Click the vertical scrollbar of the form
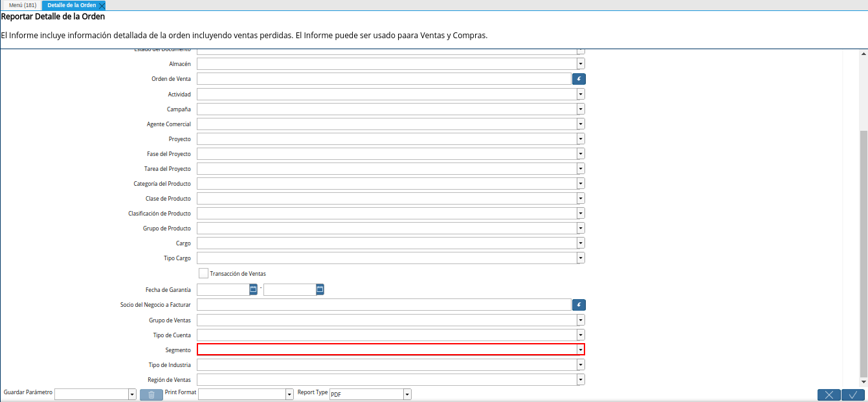This screenshot has height=402, width=868. (863, 252)
